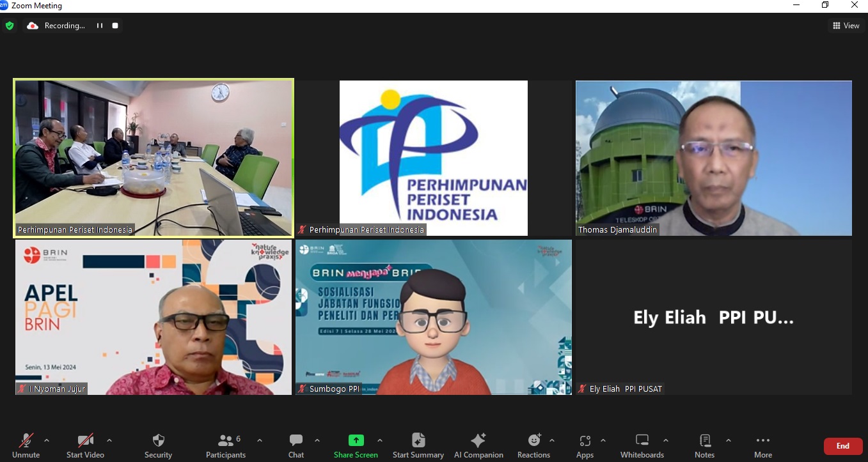Click the green Share Screen button
Screen dimensions: 868x462
point(356,445)
